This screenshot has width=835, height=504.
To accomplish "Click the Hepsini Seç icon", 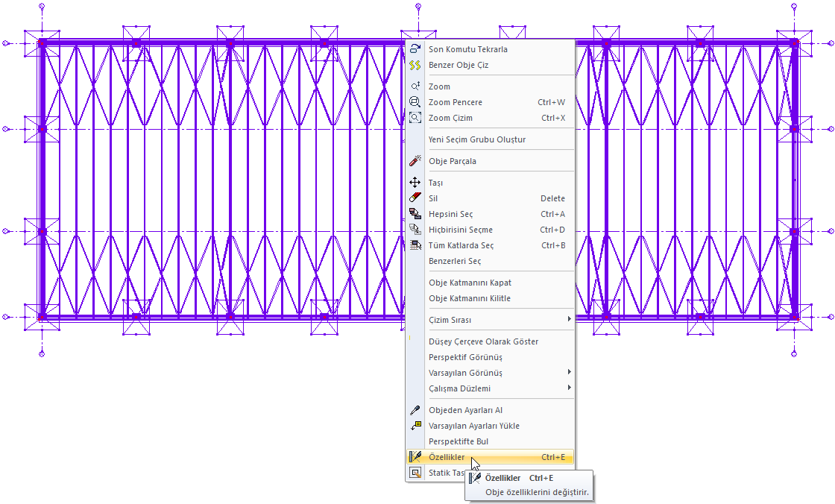I will (415, 214).
